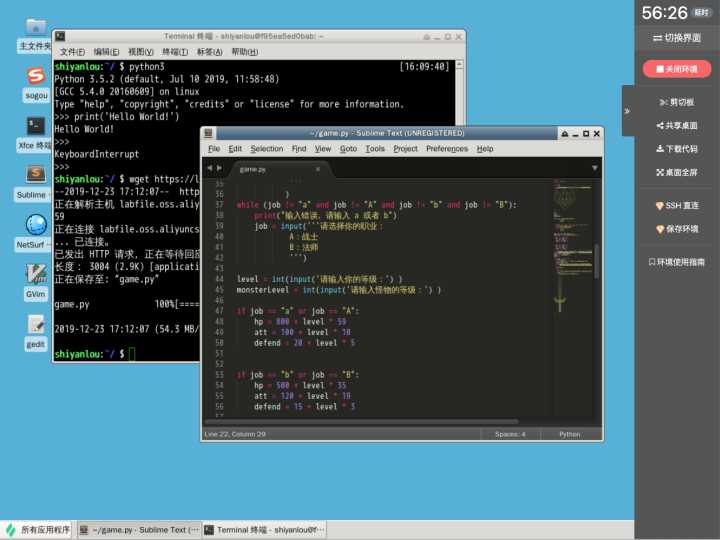Open the 帮助(H) menu in Terminal

(244, 52)
